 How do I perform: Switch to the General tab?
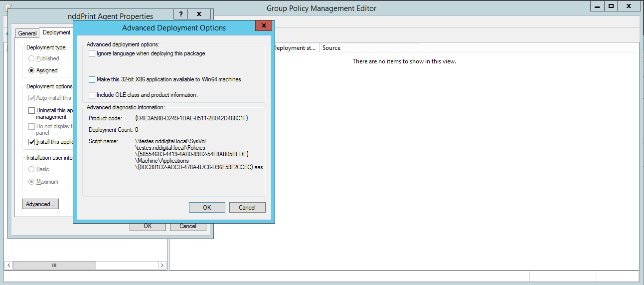click(27, 33)
